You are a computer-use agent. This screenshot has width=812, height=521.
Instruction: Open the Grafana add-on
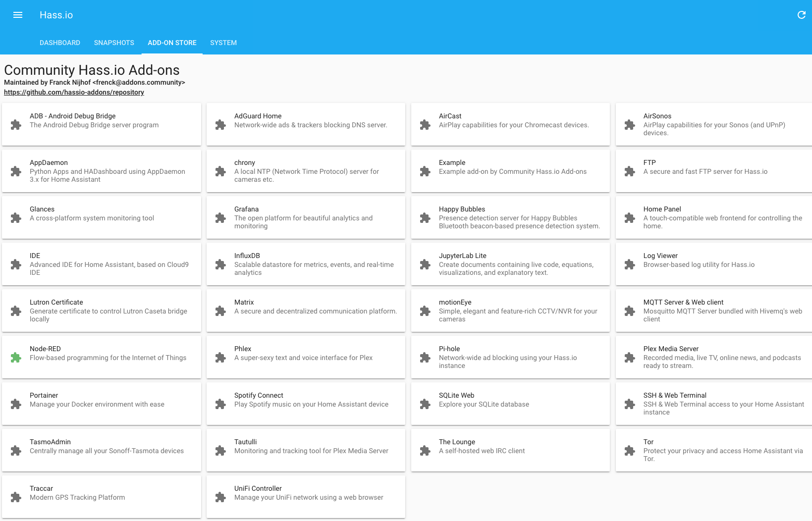tap(306, 217)
